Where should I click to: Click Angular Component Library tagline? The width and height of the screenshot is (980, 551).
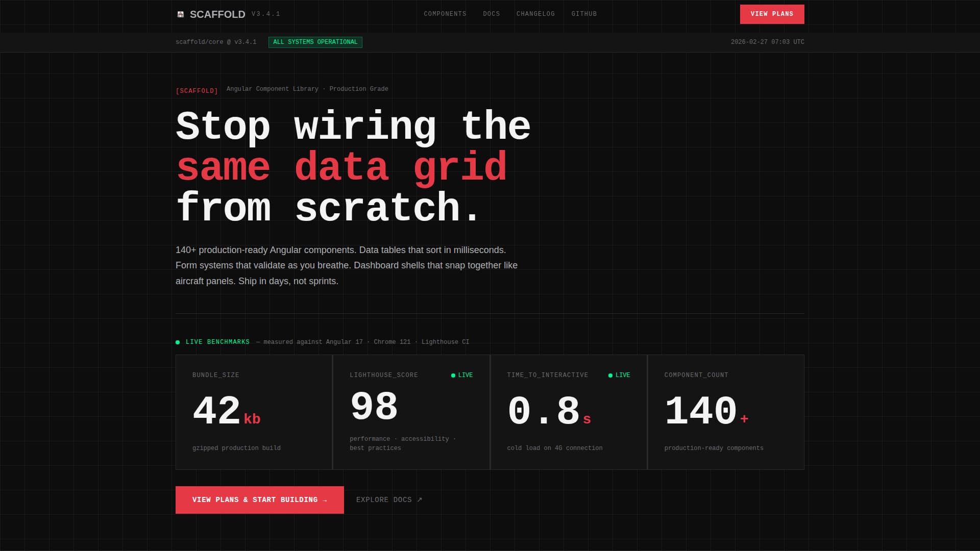(307, 89)
